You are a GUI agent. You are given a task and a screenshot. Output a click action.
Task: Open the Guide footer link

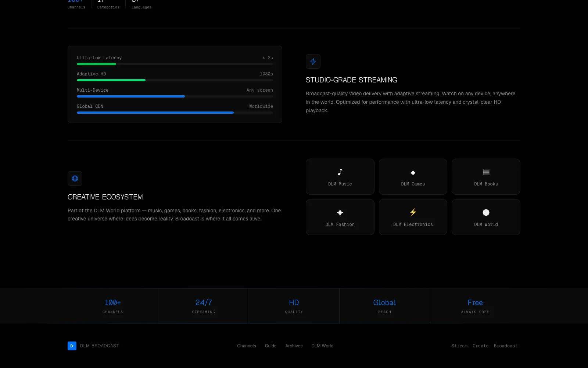point(270,346)
